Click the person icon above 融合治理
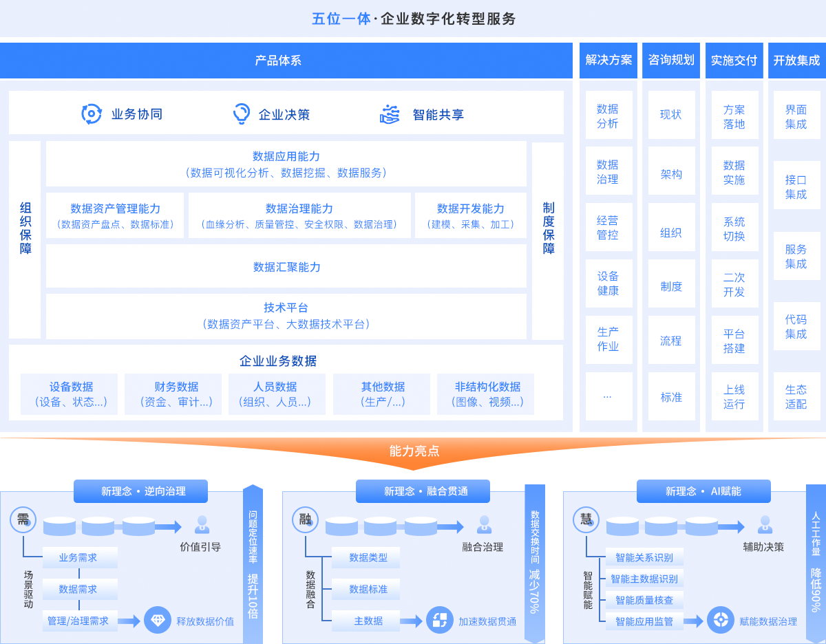 [x=484, y=525]
